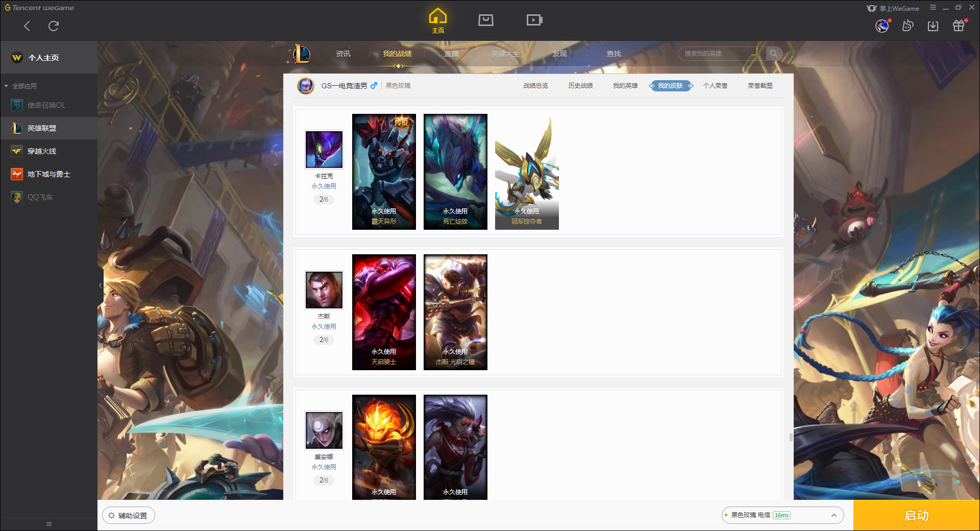Viewport: 980px width, 531px height.
Task: Open the 天启骑士 skin card
Action: pyautogui.click(x=384, y=312)
